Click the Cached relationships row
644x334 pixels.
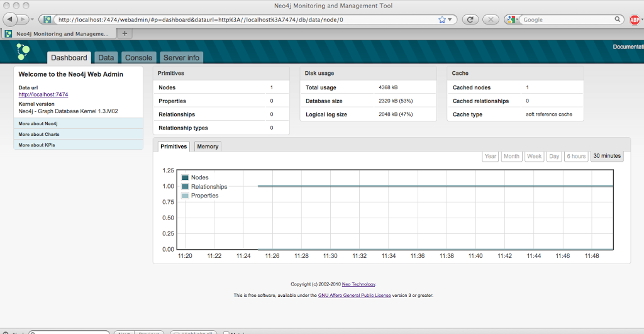[x=515, y=101]
